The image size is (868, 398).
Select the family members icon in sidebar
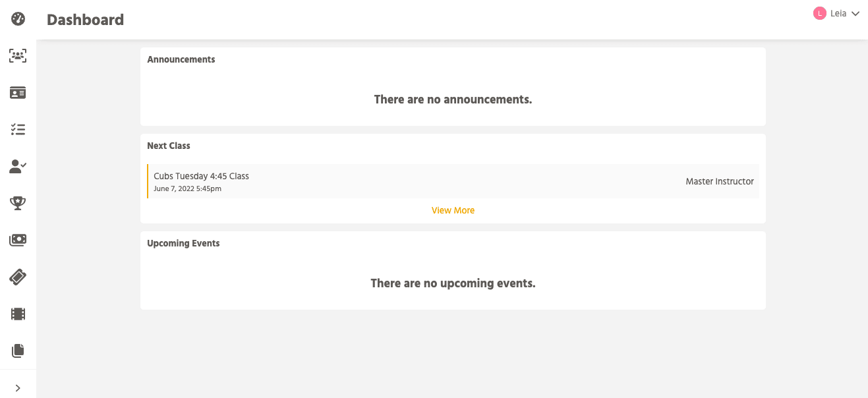click(x=18, y=55)
